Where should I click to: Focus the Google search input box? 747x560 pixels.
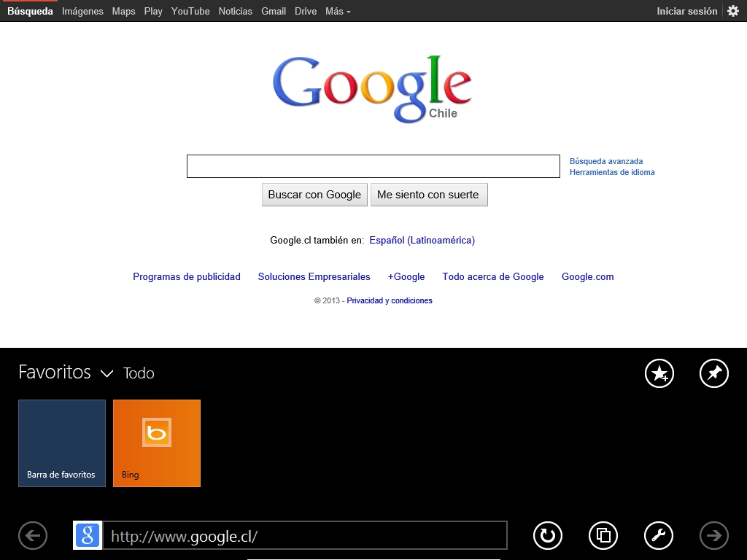[x=373, y=166]
